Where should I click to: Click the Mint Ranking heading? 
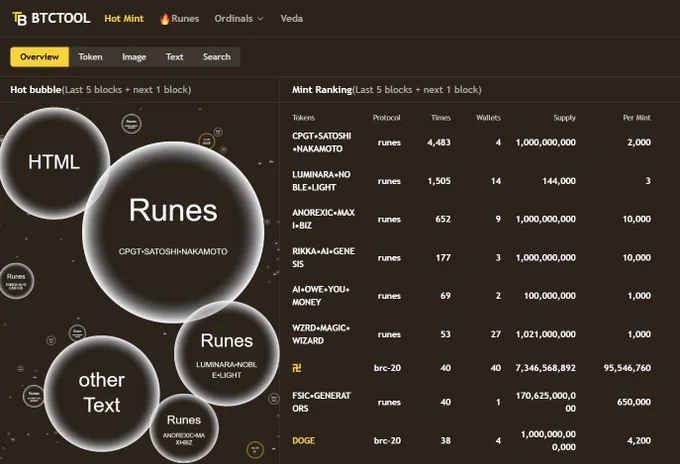pyautogui.click(x=322, y=90)
